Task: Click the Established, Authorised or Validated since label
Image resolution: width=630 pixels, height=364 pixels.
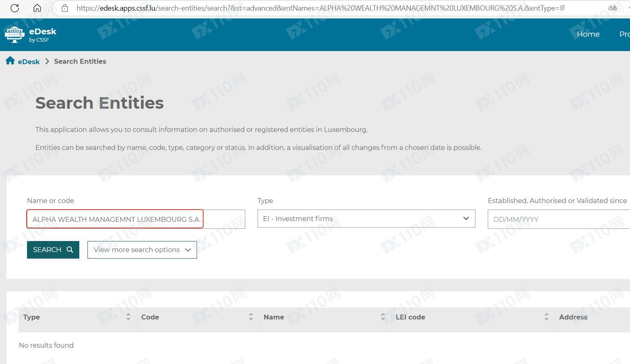Action: [x=557, y=201]
